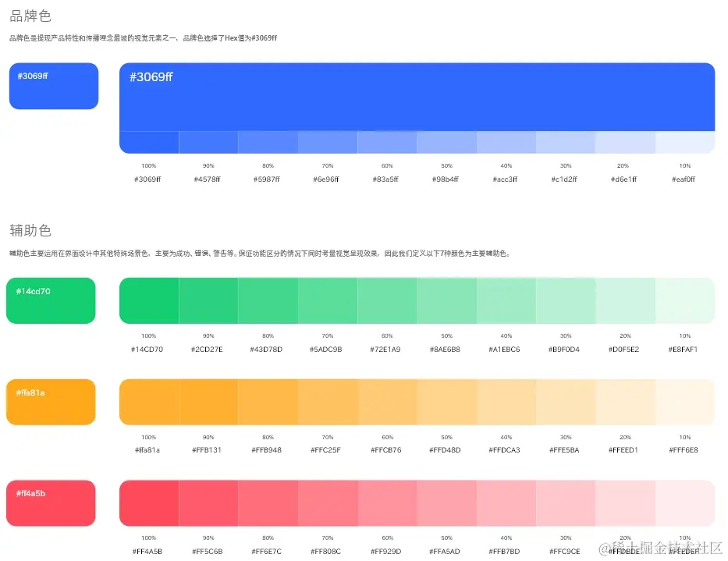Pick the green 100% shade swatch
Viewport: 728px width, 561px height.
coord(149,300)
